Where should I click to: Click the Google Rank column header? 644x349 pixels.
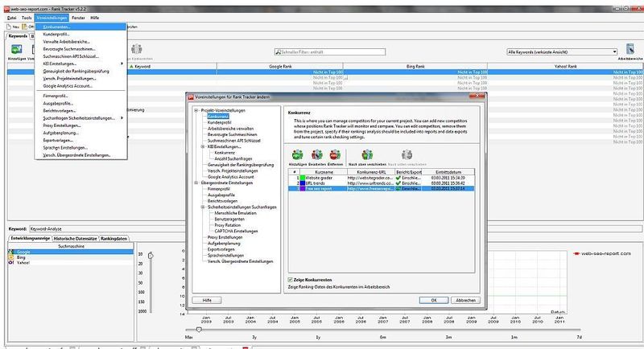click(280, 66)
